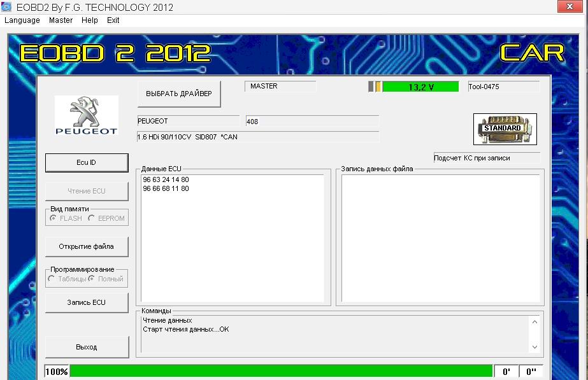Click the Открытие файла button
The image size is (588, 380).
tap(87, 246)
